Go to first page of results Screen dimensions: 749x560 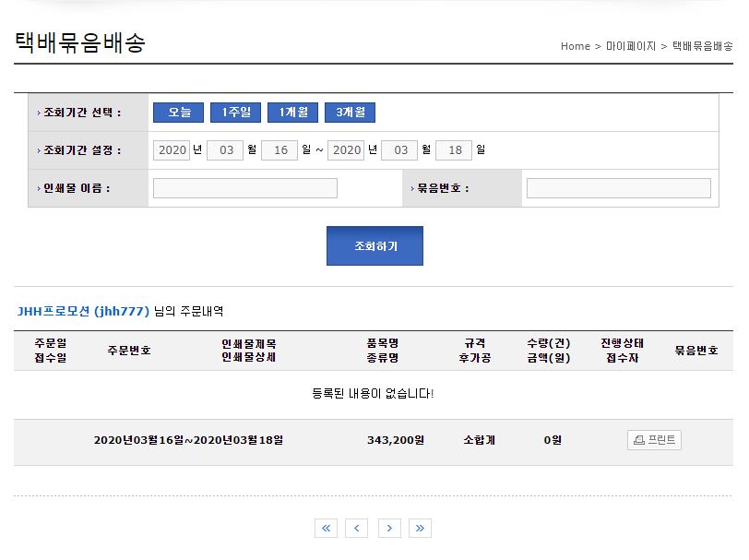pyautogui.click(x=326, y=528)
